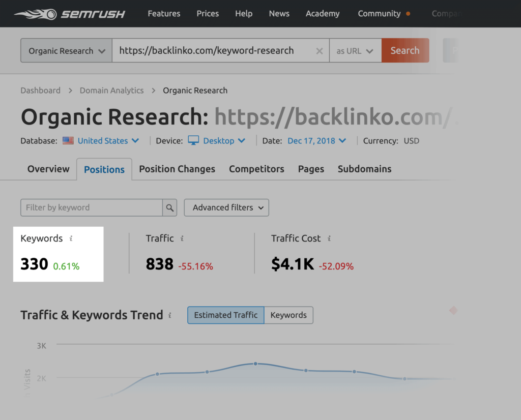This screenshot has height=420, width=521.
Task: Go to the Pages tab
Action: [311, 169]
